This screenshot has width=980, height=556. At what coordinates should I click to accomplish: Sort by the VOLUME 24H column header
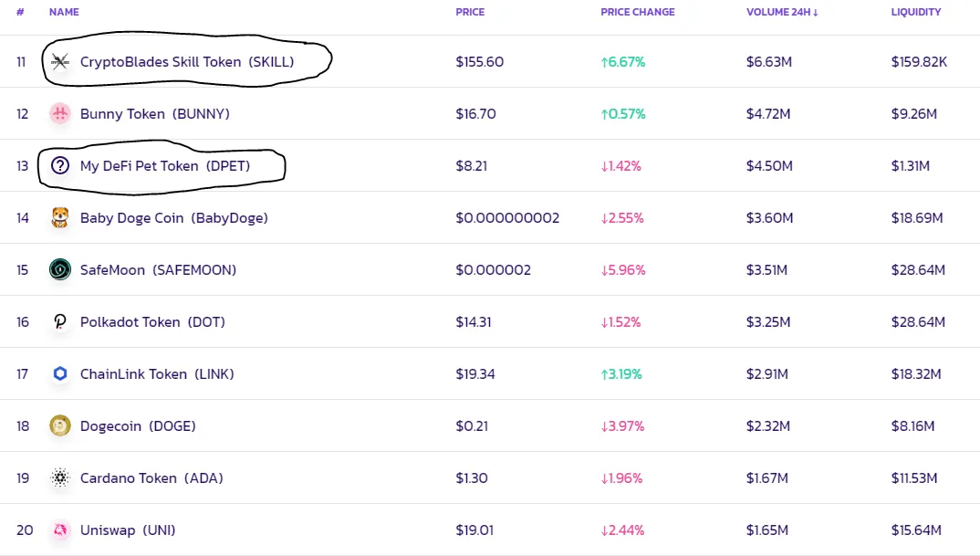[x=782, y=12]
